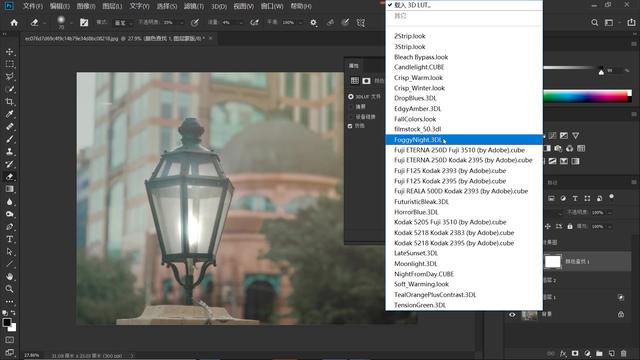
Task: Create new group folder icon
Action: pos(599,353)
